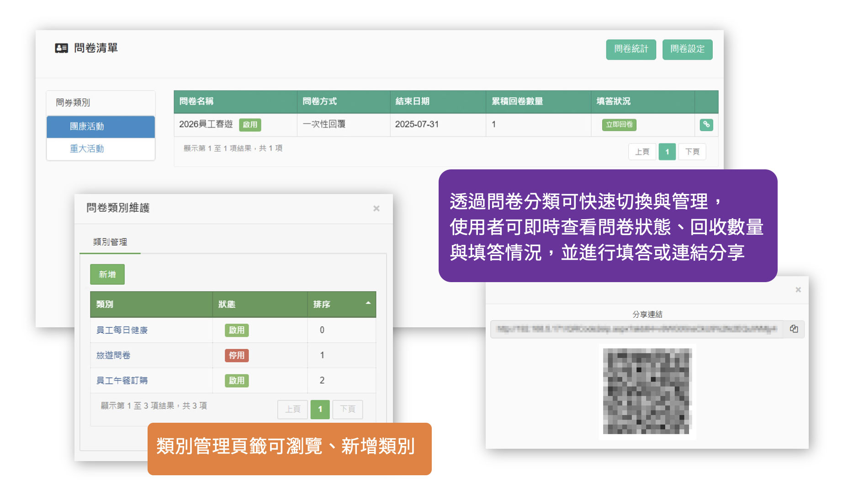Close the 分享連結 popup
This screenshot has height=504, width=848.
point(798,290)
